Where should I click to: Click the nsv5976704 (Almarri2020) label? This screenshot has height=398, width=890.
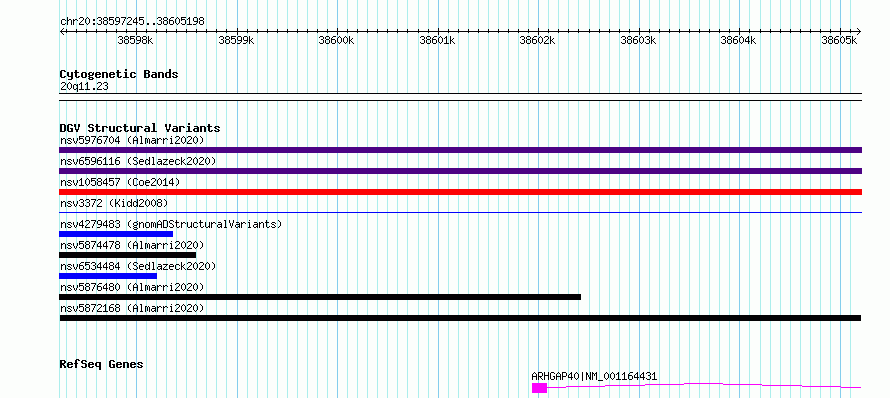[x=132, y=140]
